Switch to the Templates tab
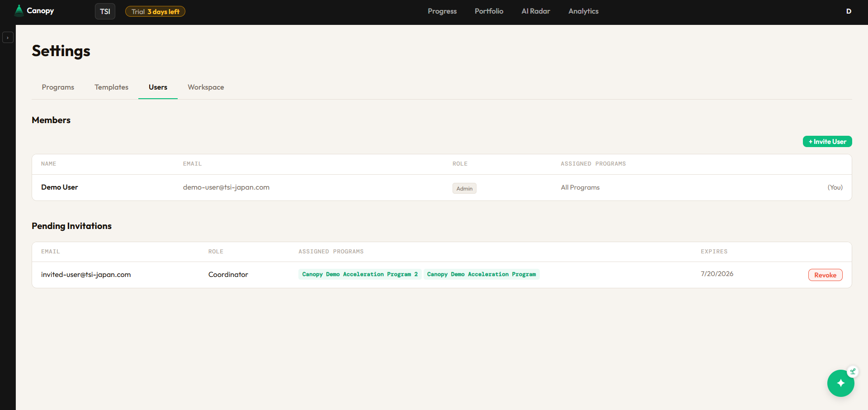 click(x=111, y=87)
